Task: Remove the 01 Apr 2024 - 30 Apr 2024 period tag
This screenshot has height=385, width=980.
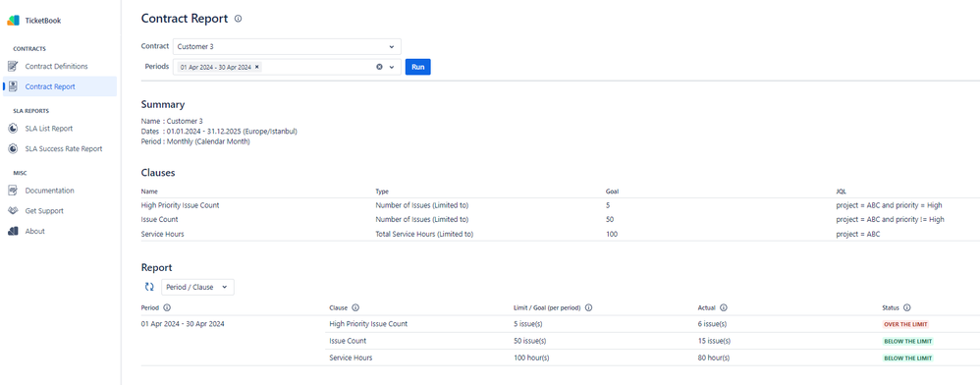Action: pyautogui.click(x=257, y=67)
